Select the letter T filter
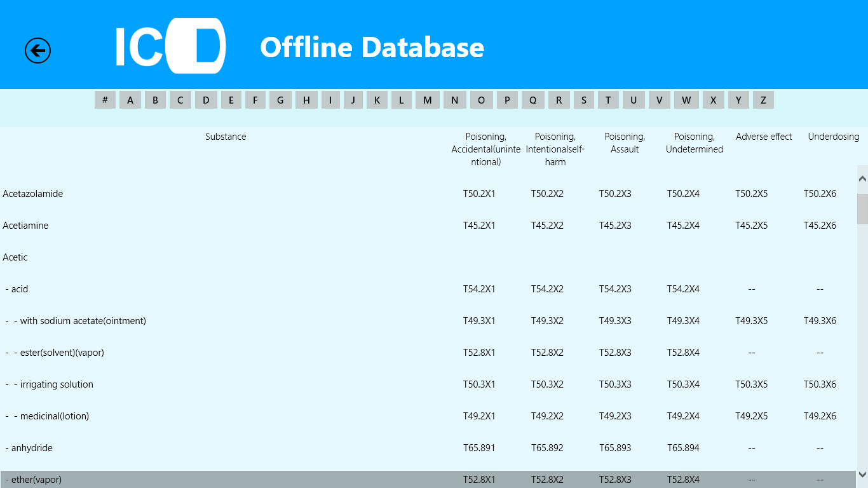The height and width of the screenshot is (488, 868). (608, 100)
